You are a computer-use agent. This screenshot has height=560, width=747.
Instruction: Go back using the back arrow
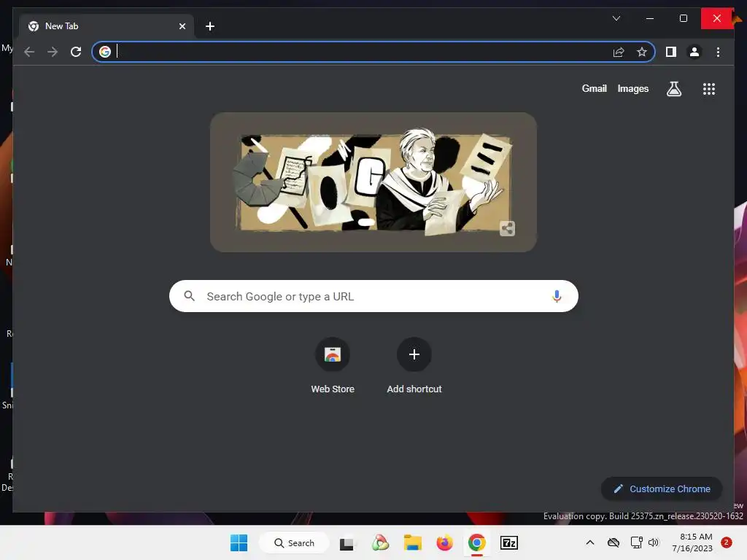(29, 52)
